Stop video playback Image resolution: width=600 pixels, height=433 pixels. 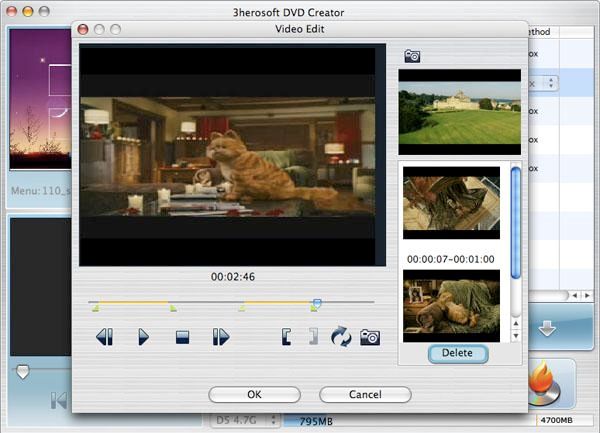click(182, 338)
